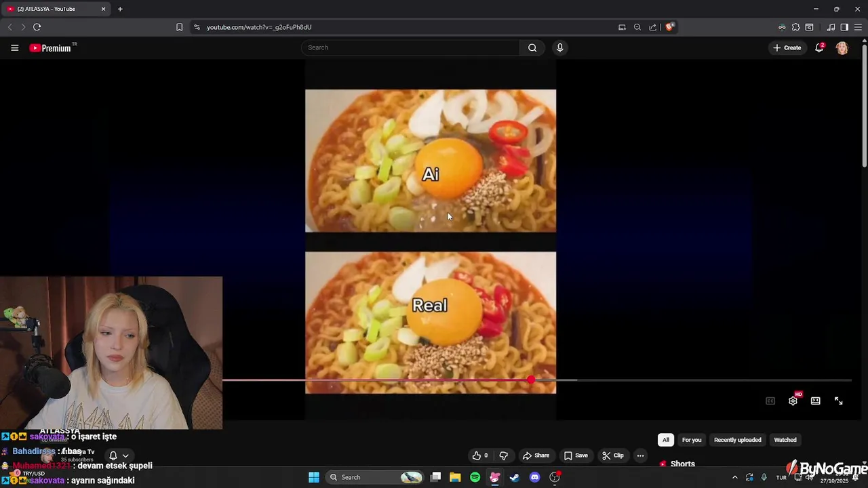
Task: Create a Clip of the video
Action: pos(613,455)
